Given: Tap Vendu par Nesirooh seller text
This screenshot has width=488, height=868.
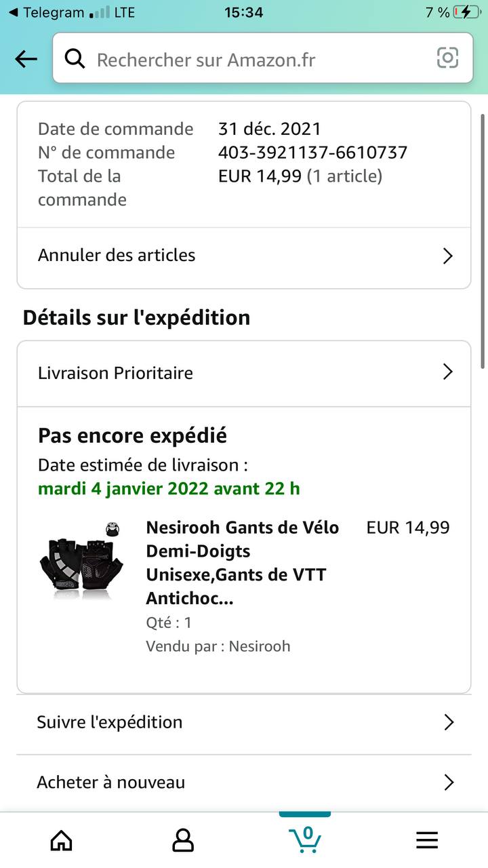Looking at the screenshot, I should [218, 646].
